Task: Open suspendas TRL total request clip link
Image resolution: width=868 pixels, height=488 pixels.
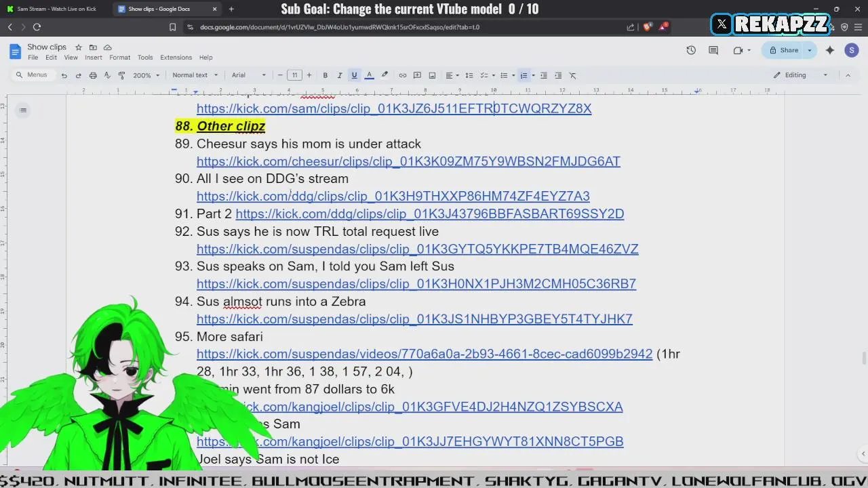Action: (418, 249)
